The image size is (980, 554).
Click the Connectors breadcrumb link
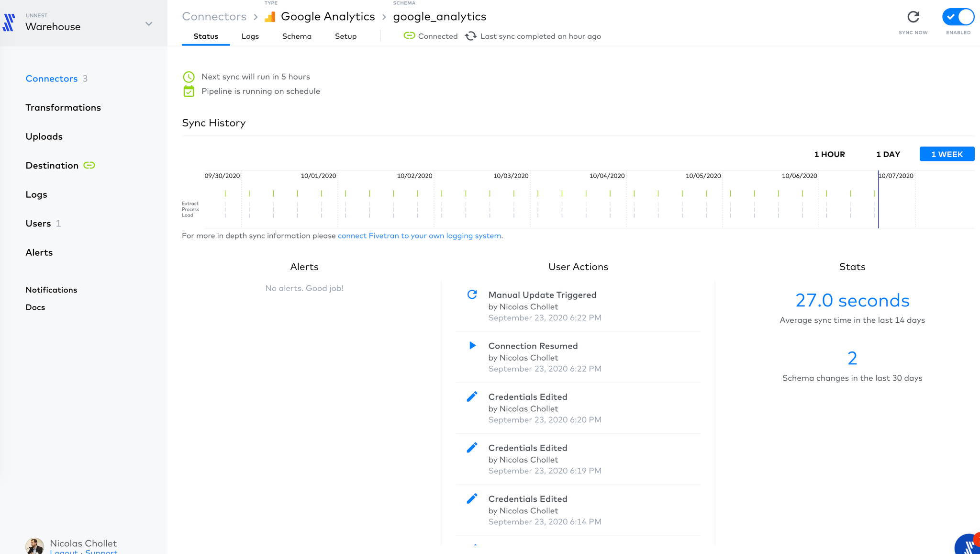[214, 17]
